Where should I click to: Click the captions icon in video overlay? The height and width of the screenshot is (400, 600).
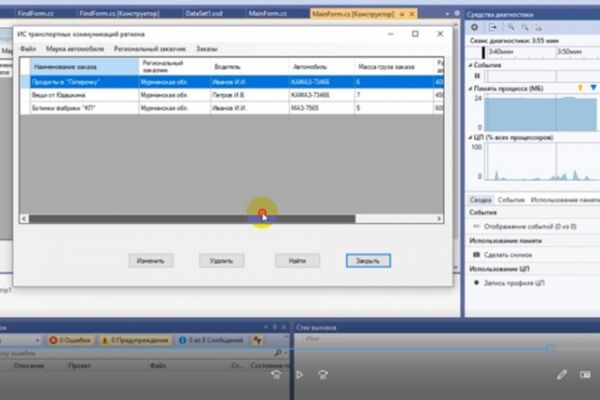[585, 374]
